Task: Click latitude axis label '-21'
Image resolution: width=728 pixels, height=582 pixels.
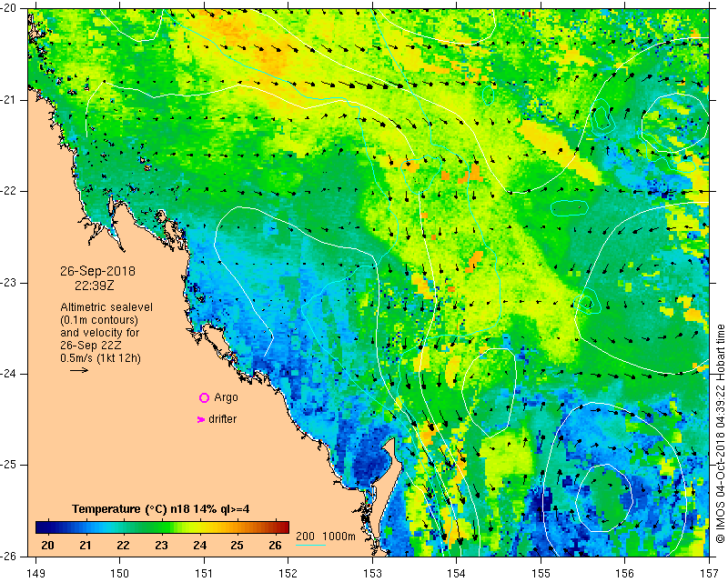Action: coord(8,100)
